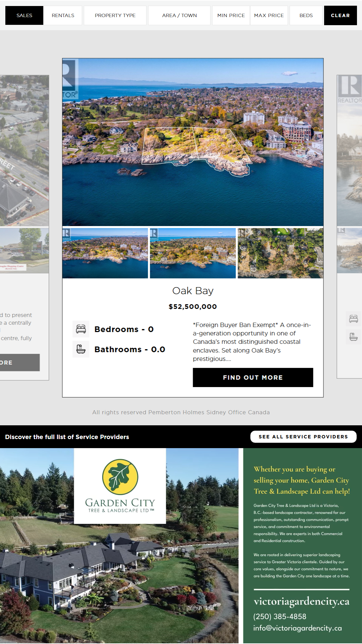Click the CLEAR filters button
This screenshot has width=362, height=644.
coord(340,15)
